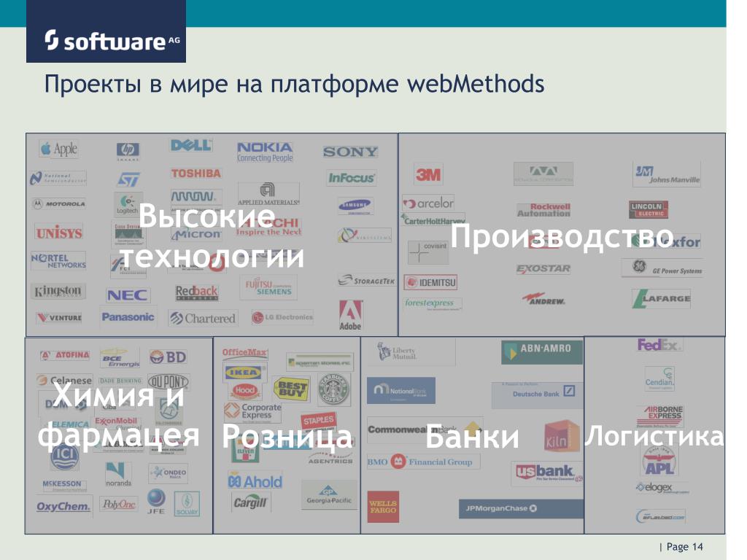Select the Ahold logo

255,481
